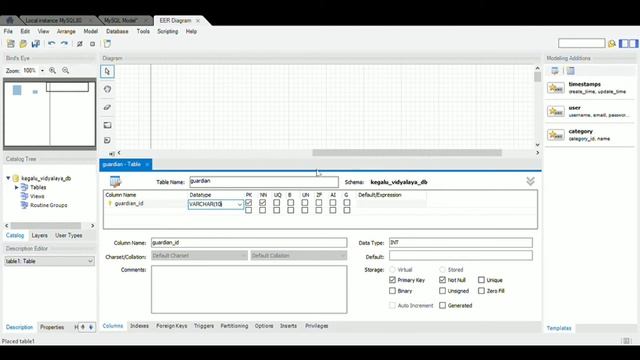This screenshot has height=360, width=640.
Task: Enable the Unique checkbox
Action: pos(481,280)
